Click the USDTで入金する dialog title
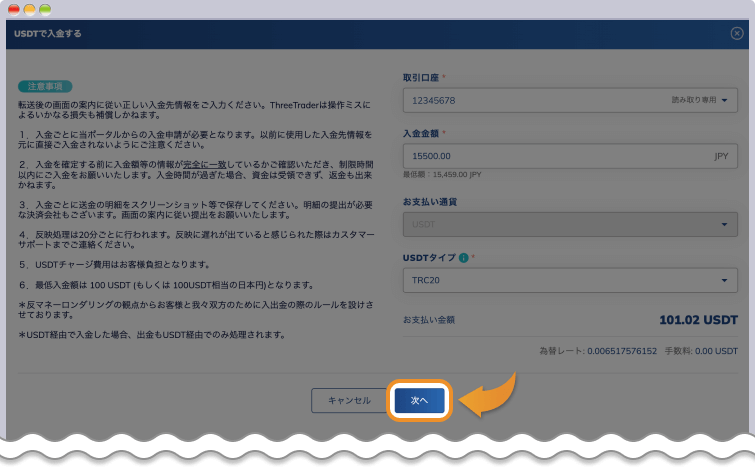 48,34
